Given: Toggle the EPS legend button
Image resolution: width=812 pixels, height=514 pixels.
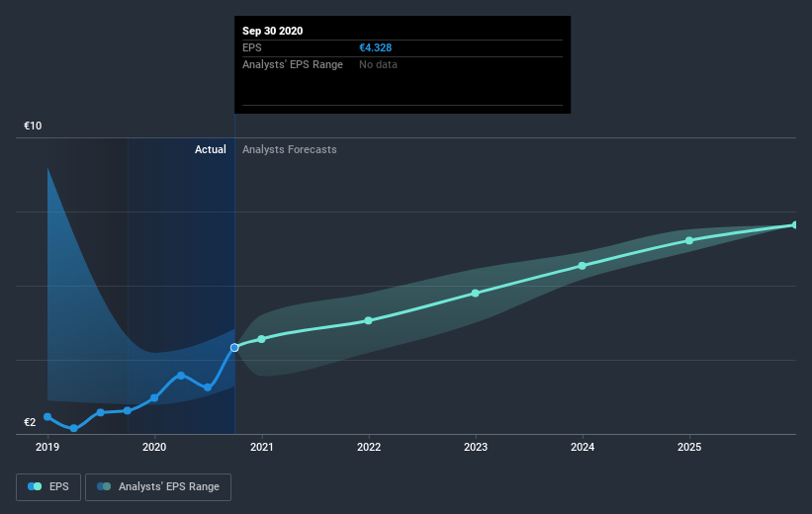Looking at the screenshot, I should tap(48, 487).
